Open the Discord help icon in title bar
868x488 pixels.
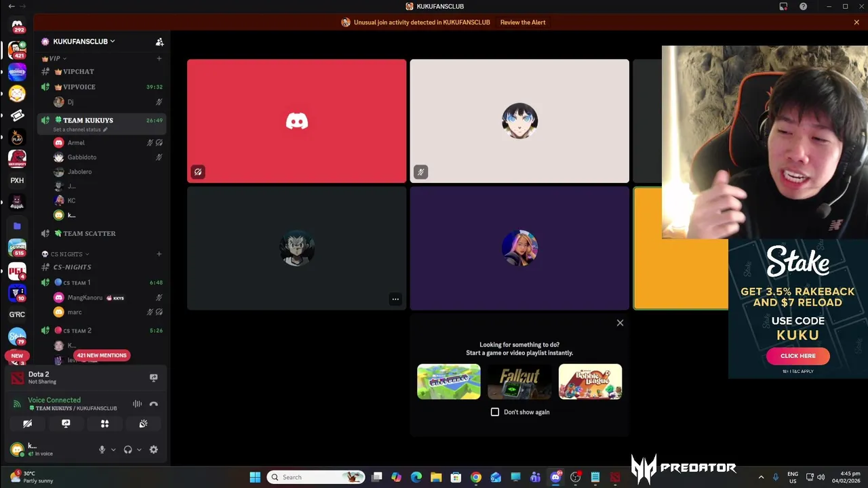tap(803, 6)
